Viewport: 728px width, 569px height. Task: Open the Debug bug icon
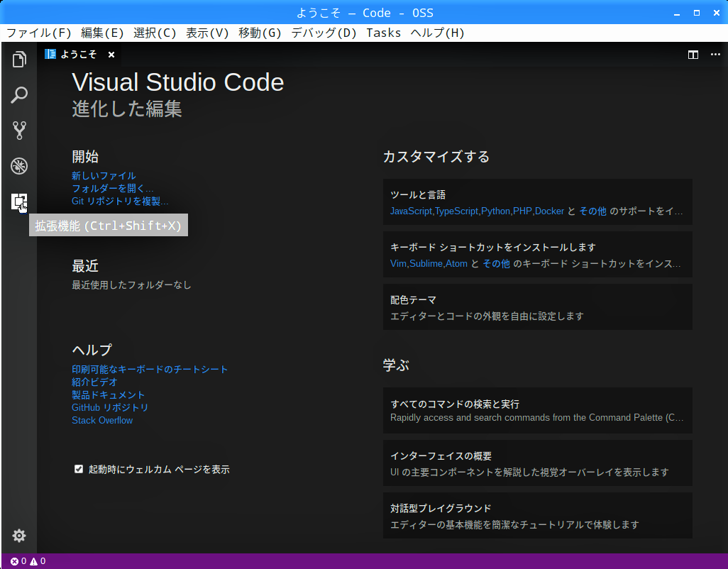[19, 166]
